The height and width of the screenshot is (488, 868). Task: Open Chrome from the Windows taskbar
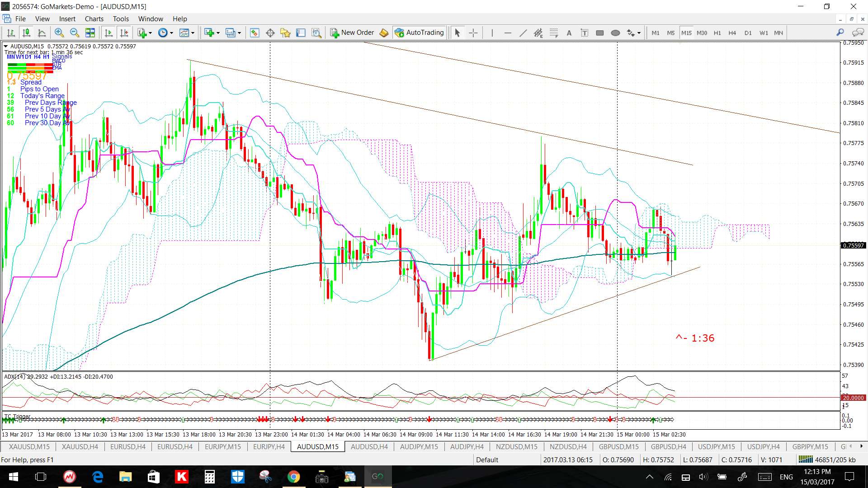tap(293, 477)
